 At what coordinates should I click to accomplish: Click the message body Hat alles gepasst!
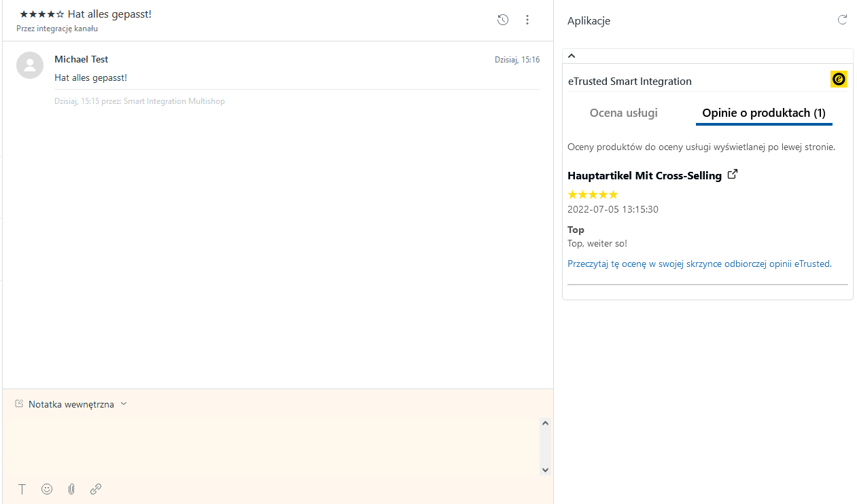point(90,77)
